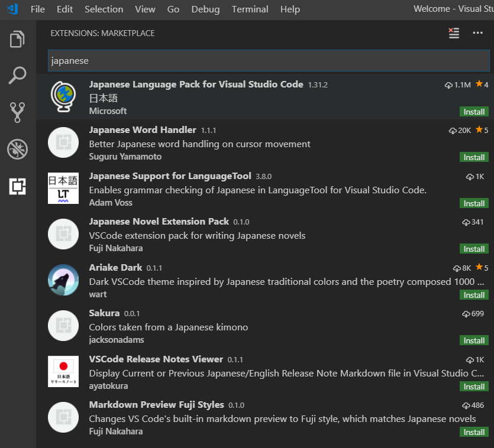494x448 pixels.
Task: Open the Terminal menu
Action: coord(250,9)
